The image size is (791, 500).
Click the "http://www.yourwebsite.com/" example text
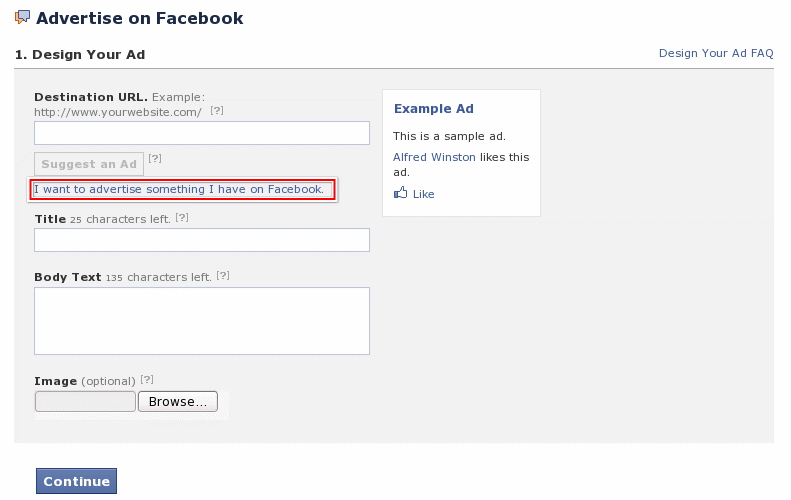coord(118,112)
